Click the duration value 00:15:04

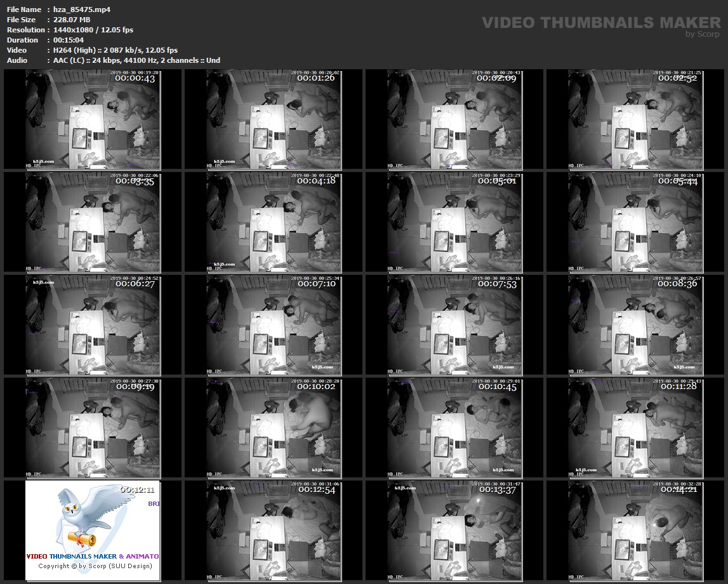pyautogui.click(x=69, y=40)
